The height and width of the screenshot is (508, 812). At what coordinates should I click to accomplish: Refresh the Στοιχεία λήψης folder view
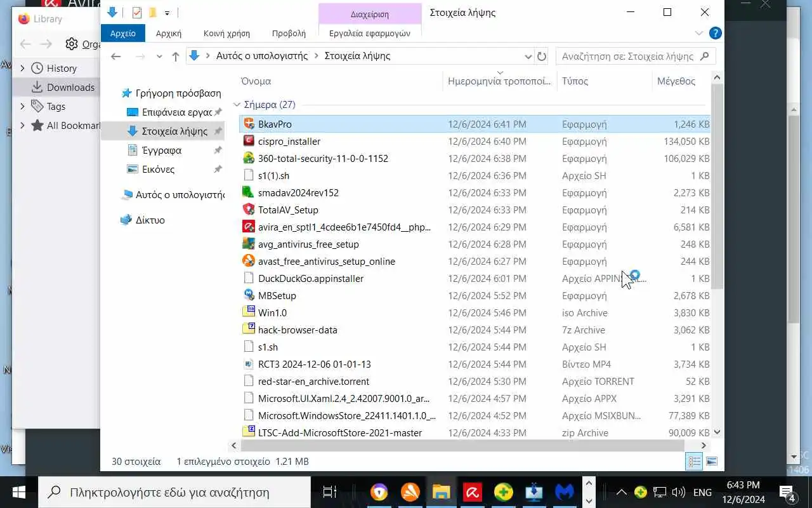pos(542,56)
